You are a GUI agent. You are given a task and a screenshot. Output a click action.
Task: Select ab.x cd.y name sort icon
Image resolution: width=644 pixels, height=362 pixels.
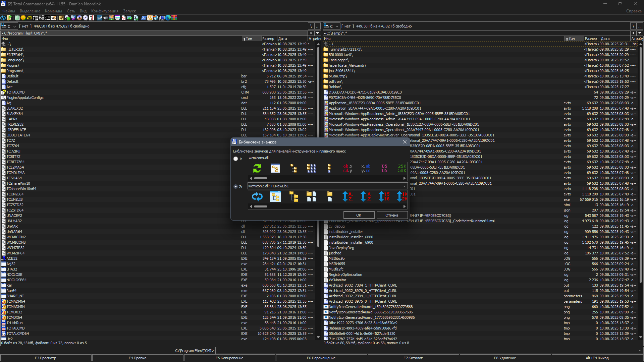click(x=348, y=168)
